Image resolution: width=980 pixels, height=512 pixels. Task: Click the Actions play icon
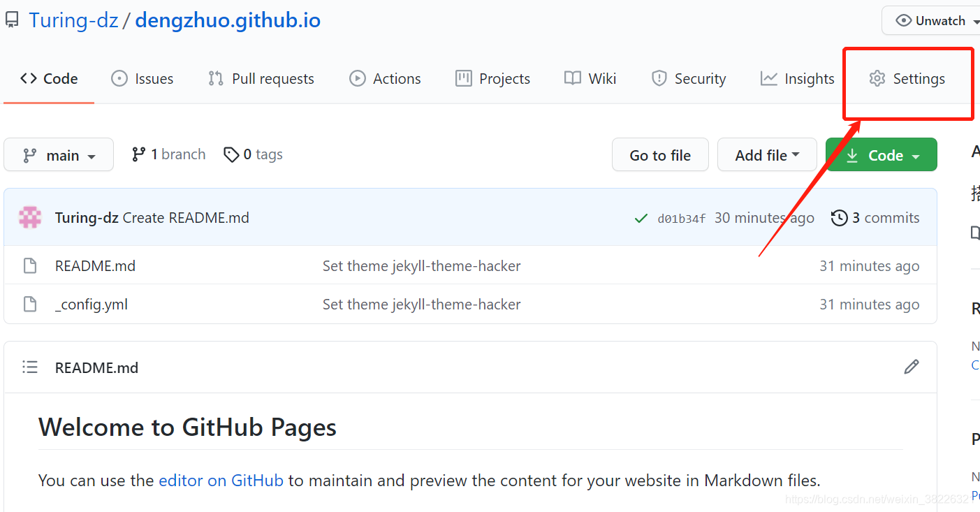click(x=358, y=79)
